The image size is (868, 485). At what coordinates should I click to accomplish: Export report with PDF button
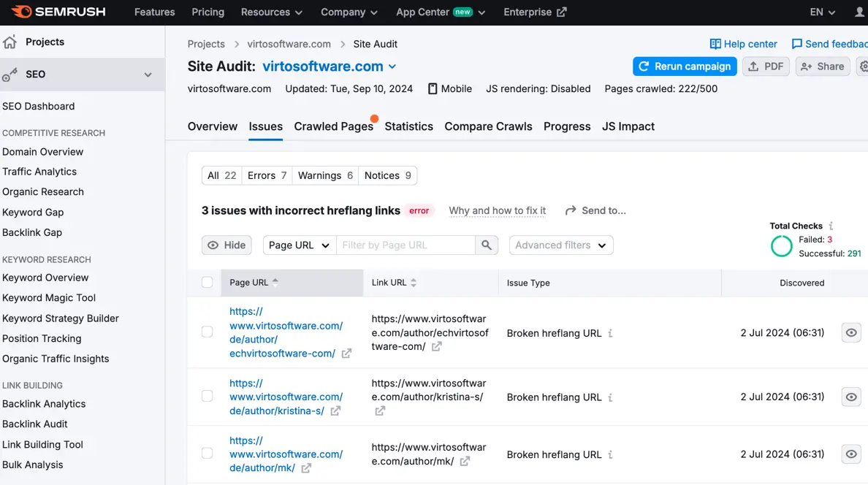tap(766, 66)
